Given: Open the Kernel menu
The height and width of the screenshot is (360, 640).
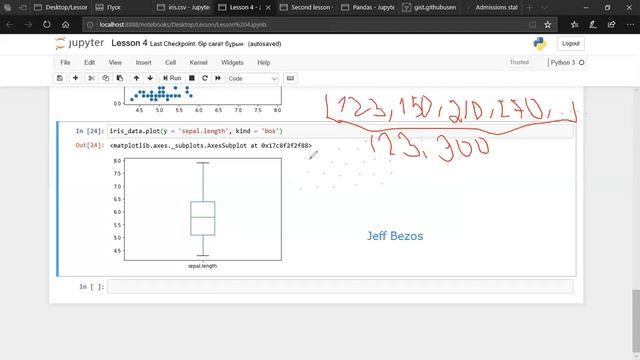Looking at the screenshot, I should 198,62.
